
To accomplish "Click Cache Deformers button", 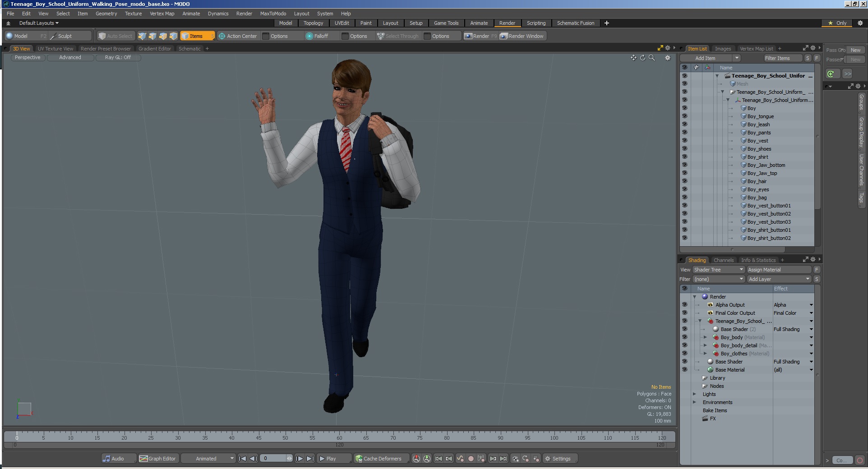I will coord(382,459).
